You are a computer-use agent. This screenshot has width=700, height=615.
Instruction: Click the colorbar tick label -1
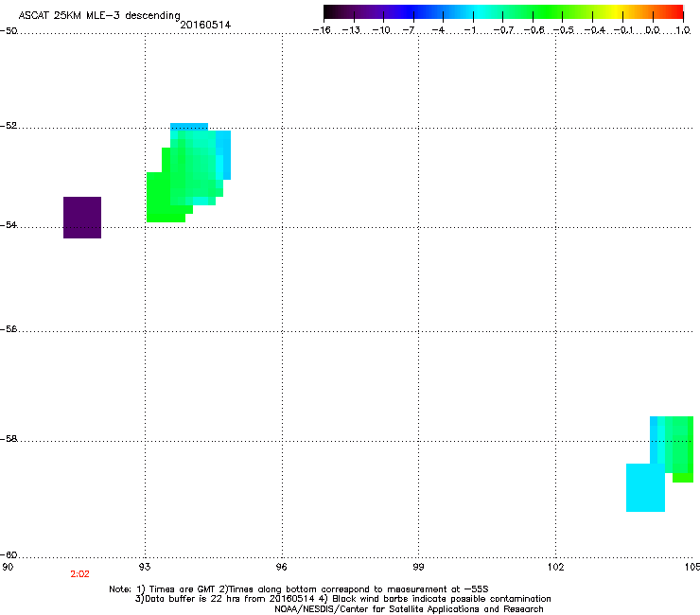click(469, 30)
